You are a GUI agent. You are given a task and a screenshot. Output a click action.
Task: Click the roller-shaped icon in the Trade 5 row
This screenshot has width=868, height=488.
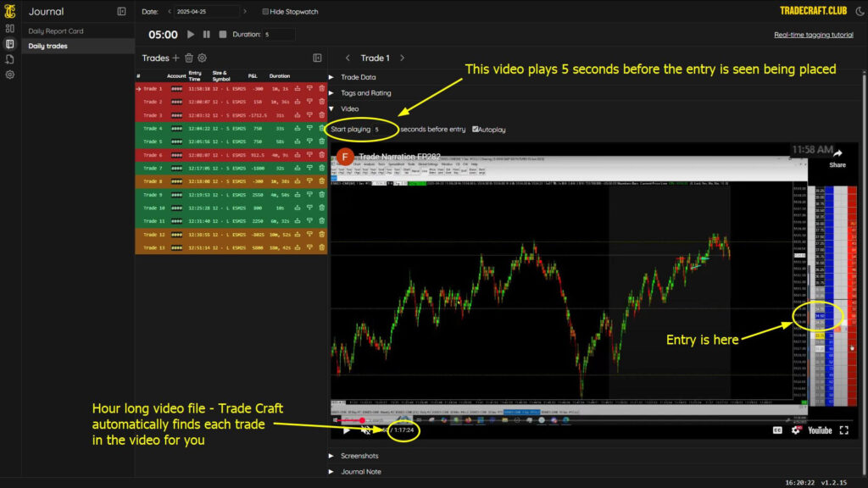(309, 141)
